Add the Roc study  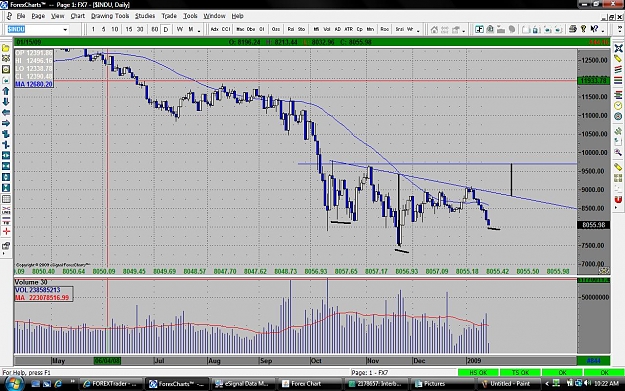pyautogui.click(x=385, y=29)
